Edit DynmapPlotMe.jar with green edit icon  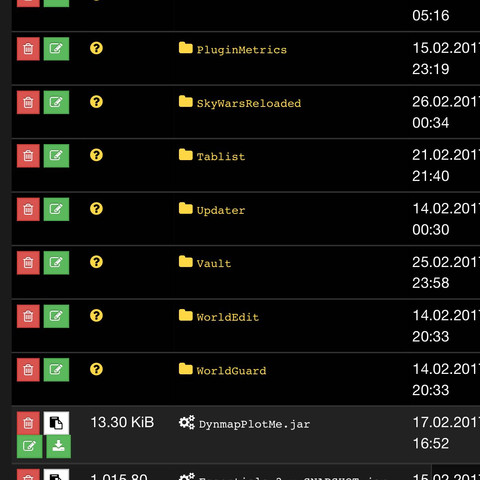(x=30, y=446)
